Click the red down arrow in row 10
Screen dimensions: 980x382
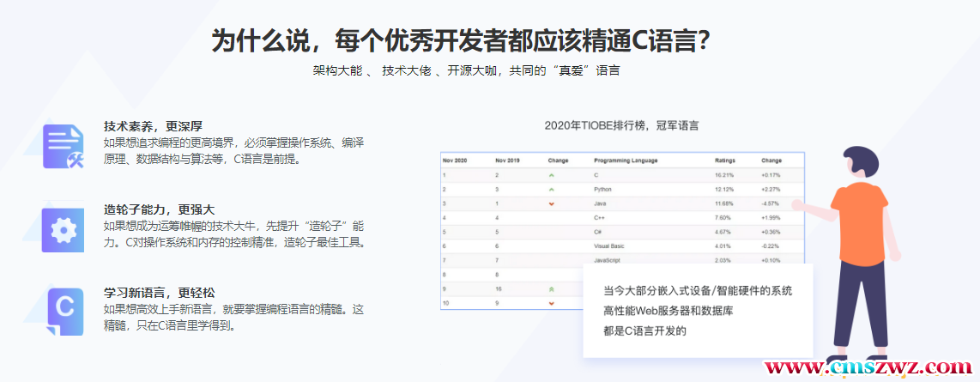[552, 303]
